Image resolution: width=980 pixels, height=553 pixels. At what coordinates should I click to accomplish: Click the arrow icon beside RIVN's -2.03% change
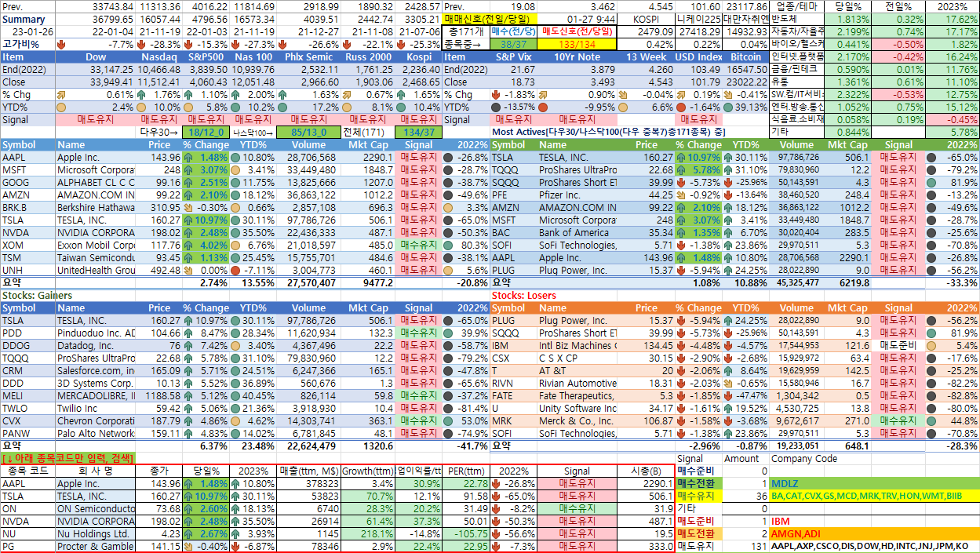tap(680, 384)
